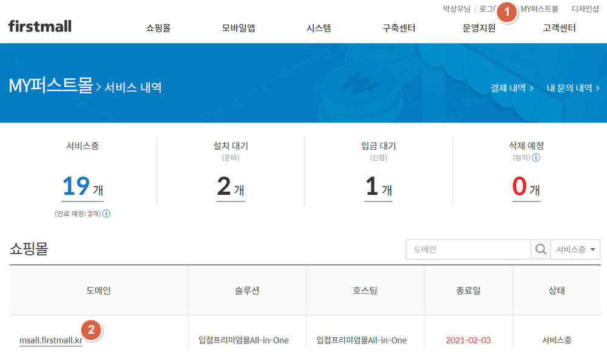Click the 디자인샵 link

point(585,9)
